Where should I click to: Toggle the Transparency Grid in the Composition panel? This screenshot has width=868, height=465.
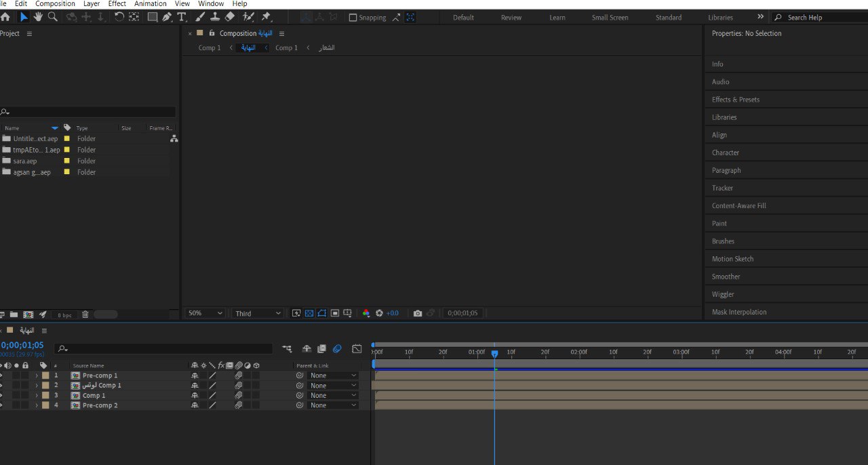(x=309, y=312)
